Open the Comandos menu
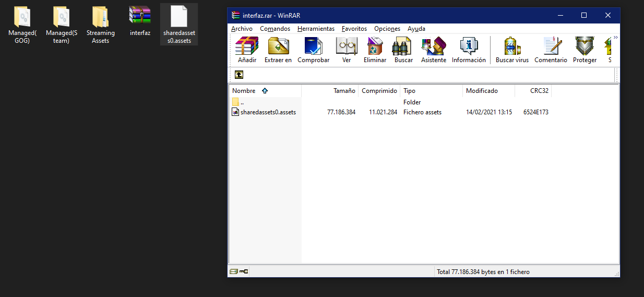 click(x=275, y=29)
